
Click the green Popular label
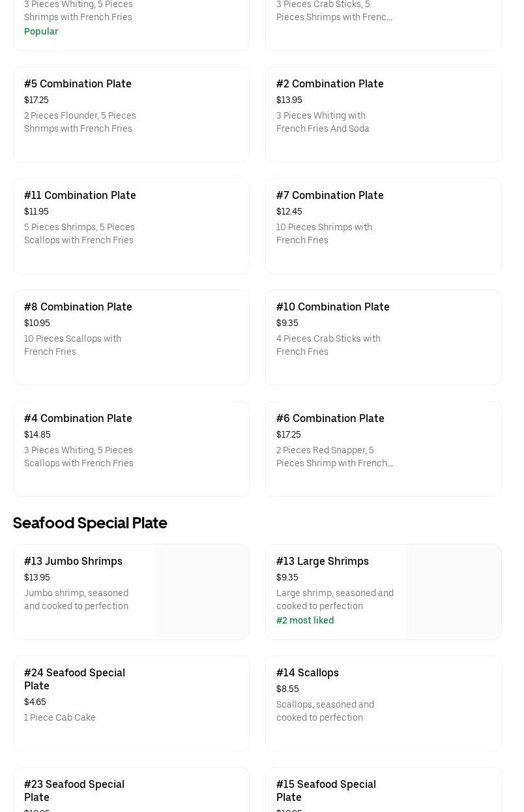coord(41,31)
